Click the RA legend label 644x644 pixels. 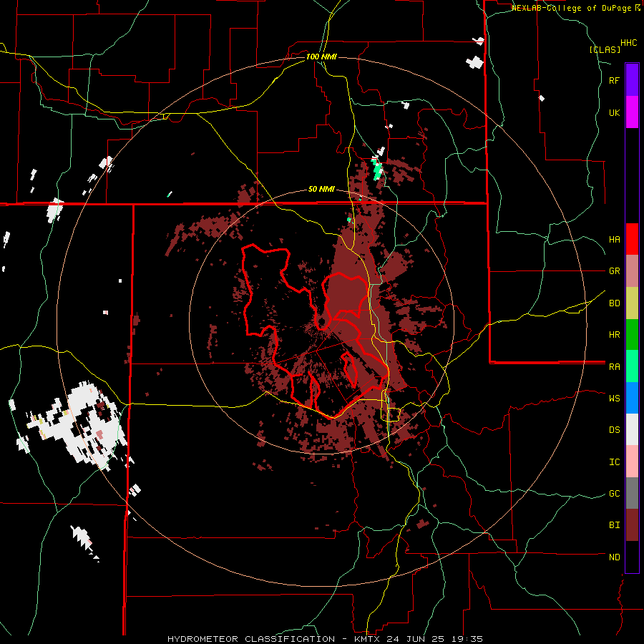coord(614,367)
